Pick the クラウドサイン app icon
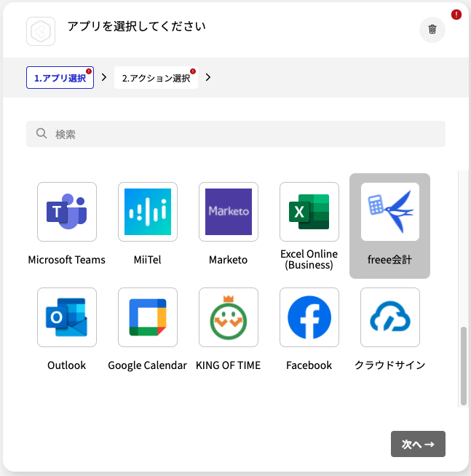 [x=390, y=317]
